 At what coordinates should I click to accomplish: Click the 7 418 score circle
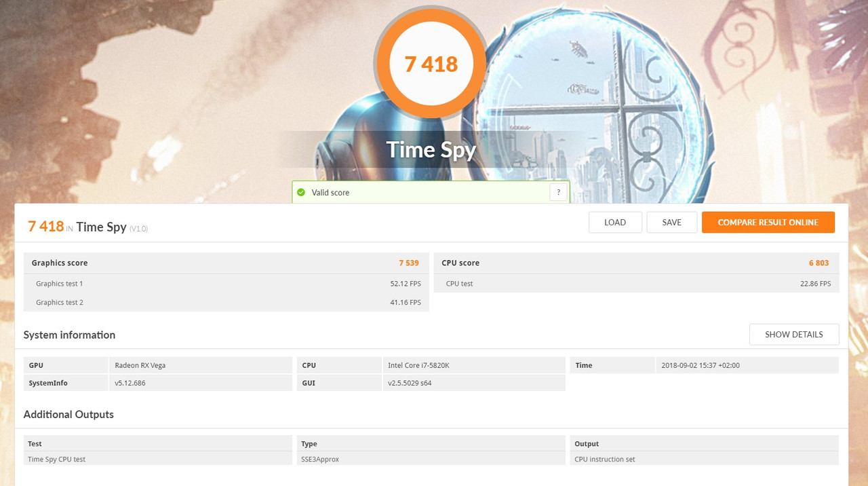[431, 64]
